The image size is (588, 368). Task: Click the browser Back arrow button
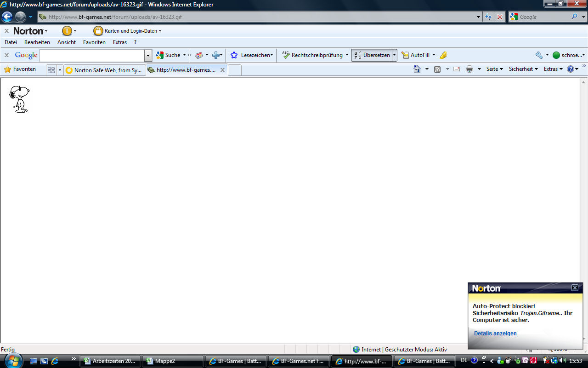tap(7, 17)
